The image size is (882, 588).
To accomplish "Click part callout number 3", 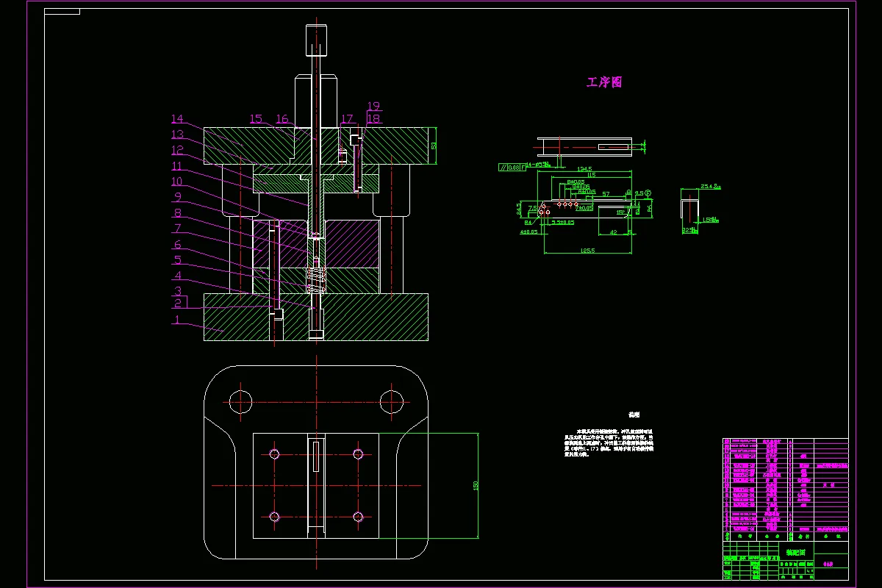I will coord(177,291).
